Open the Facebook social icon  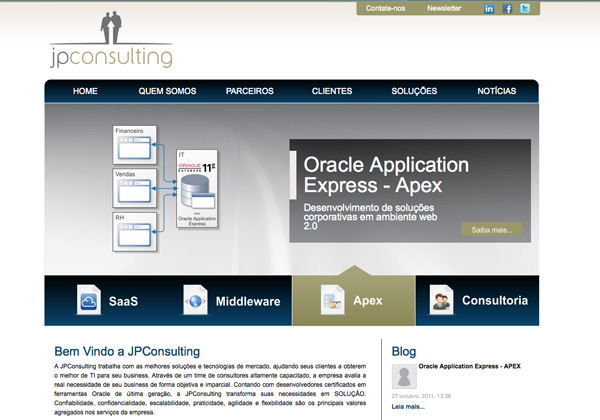(507, 8)
